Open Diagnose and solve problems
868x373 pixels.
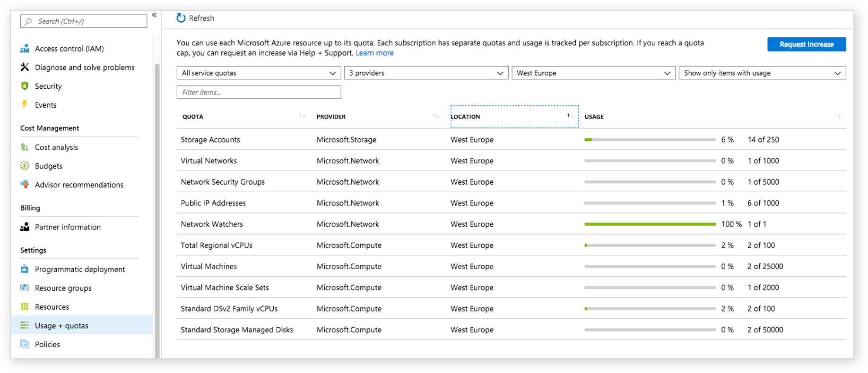coord(85,68)
